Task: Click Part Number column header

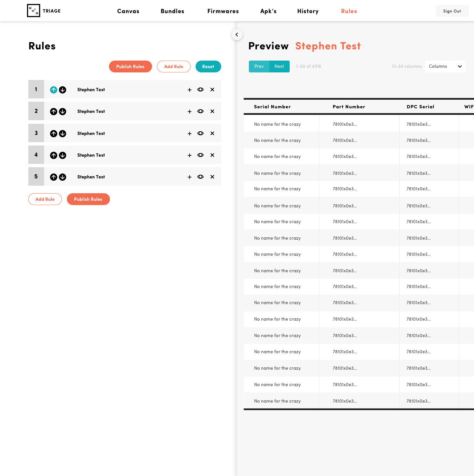Action: (x=349, y=107)
